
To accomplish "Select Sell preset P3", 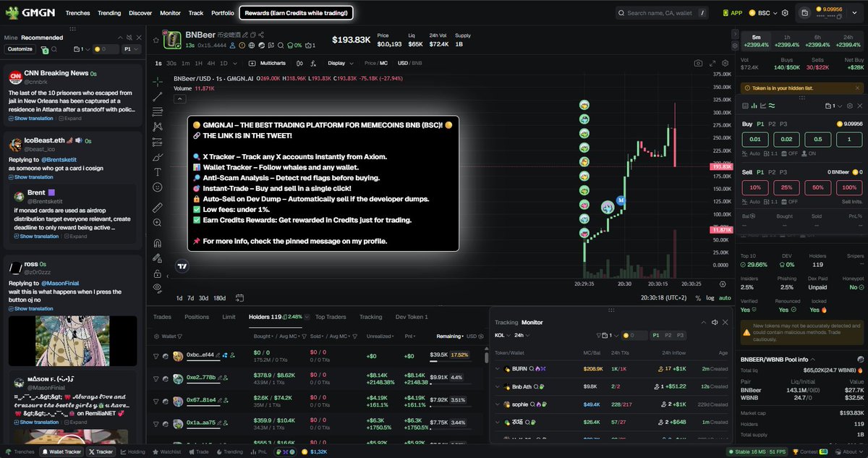I will 783,171.
